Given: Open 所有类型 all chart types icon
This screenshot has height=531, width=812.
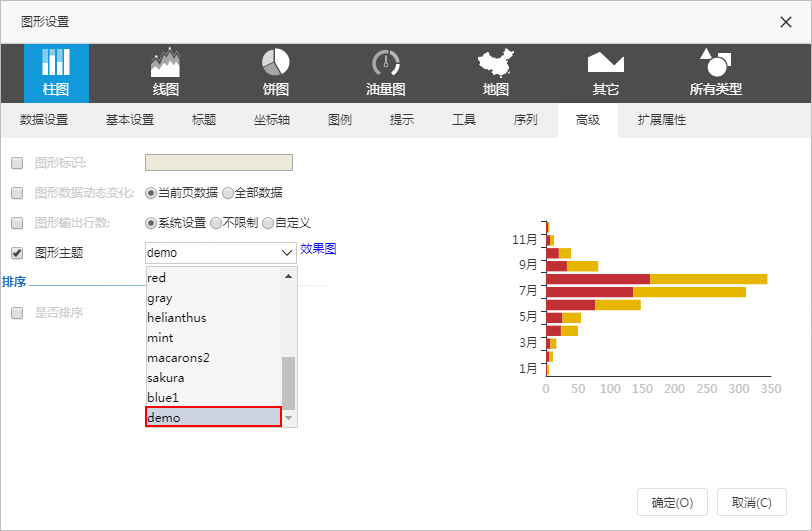Looking at the screenshot, I should 716,73.
